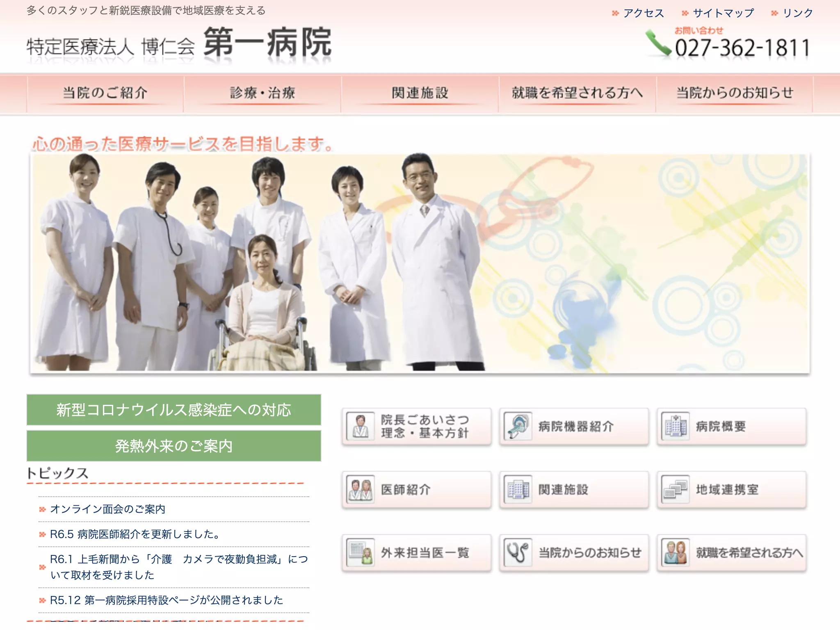Screen dimensions: 840x630
Task: Click the building icon for 病院概要
Action: (x=675, y=426)
